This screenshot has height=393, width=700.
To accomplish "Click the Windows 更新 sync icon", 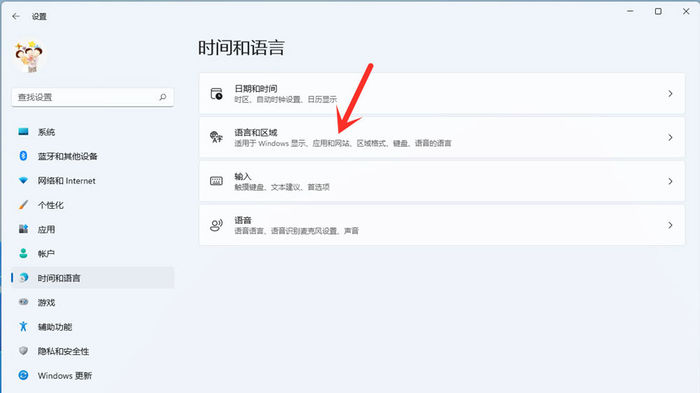I will pyautogui.click(x=23, y=376).
